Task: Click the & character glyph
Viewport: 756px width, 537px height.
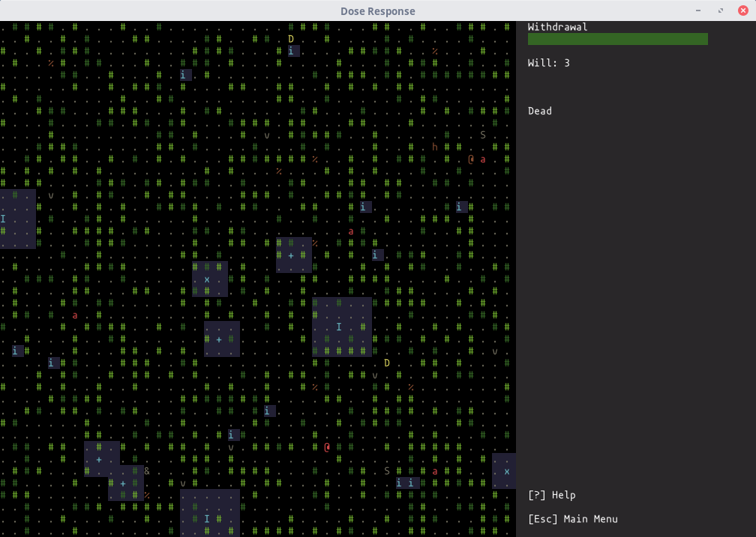Action: [x=146, y=471]
